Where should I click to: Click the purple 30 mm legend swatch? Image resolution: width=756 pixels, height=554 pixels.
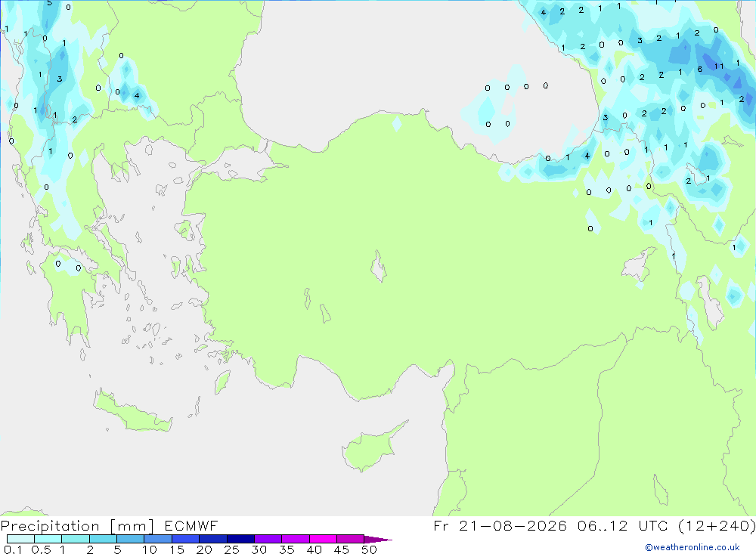pos(268,539)
